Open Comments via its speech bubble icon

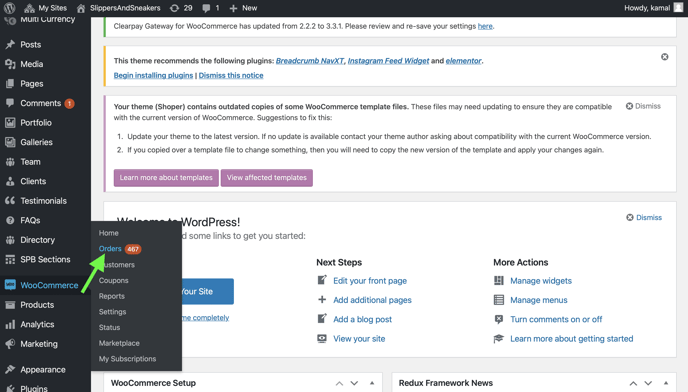[10, 103]
